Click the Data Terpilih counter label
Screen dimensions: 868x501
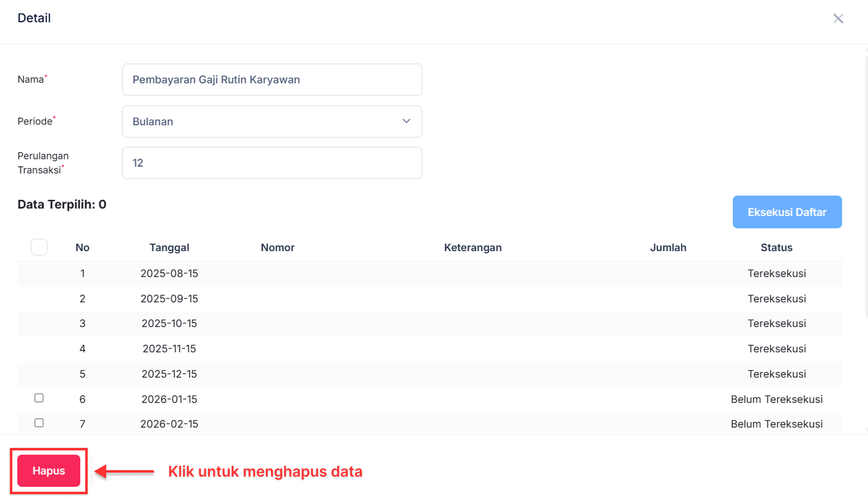click(62, 204)
